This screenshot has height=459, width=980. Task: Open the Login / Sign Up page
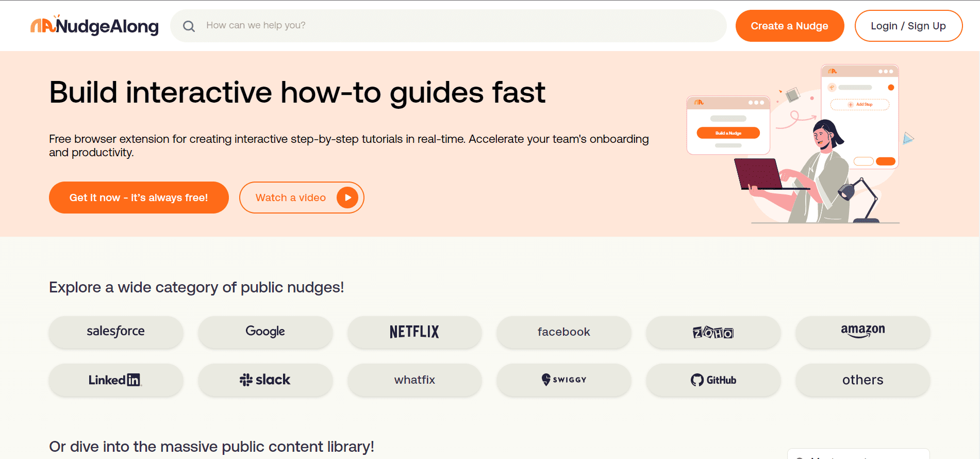(x=908, y=26)
